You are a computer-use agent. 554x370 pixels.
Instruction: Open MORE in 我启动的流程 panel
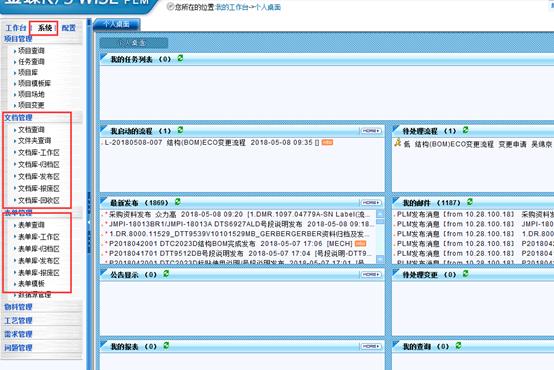coord(370,131)
